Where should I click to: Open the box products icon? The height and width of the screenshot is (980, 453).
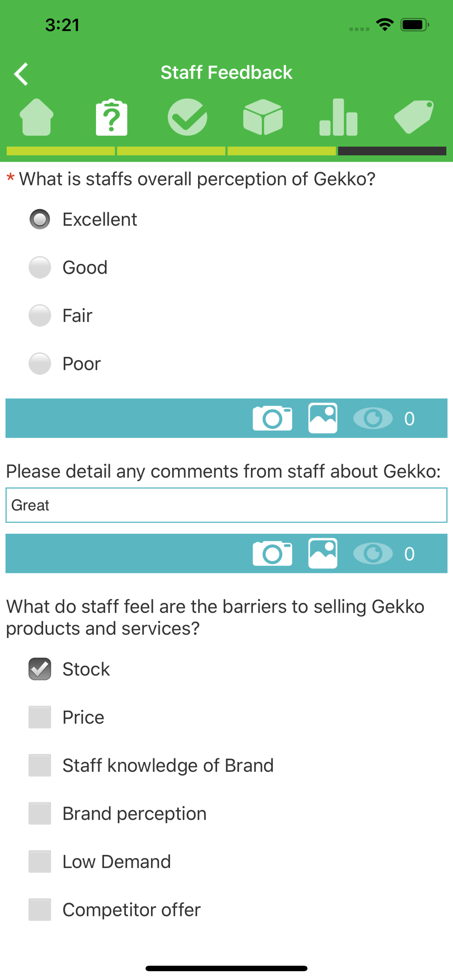tap(263, 117)
